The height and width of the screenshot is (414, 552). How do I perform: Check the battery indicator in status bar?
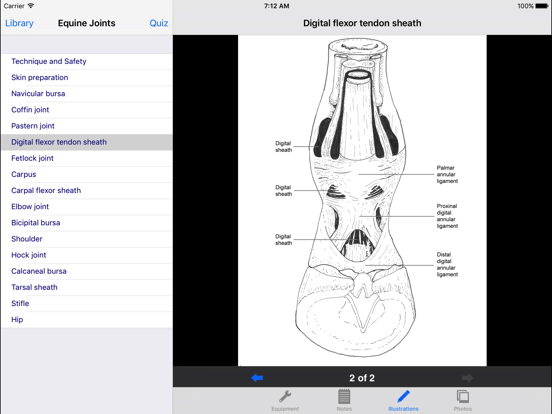[x=542, y=6]
